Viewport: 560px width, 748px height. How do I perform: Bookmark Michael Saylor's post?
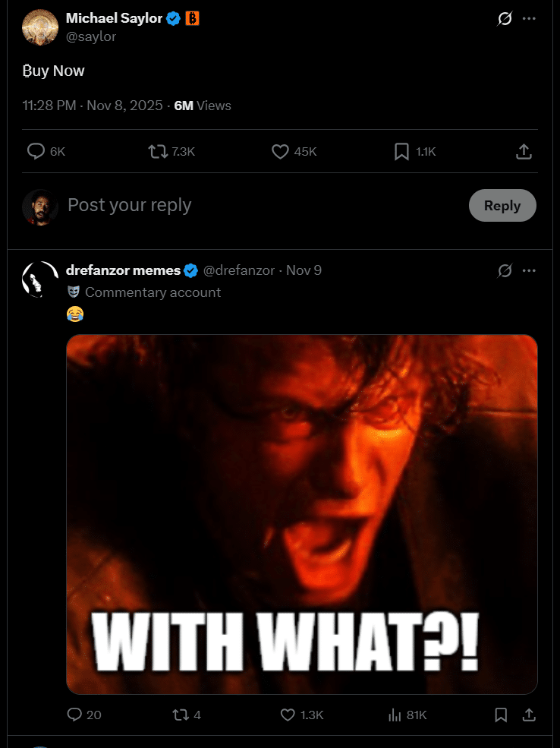pos(402,152)
